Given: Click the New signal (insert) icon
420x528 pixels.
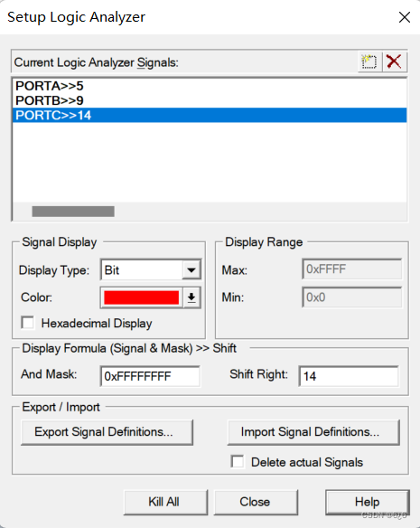Looking at the screenshot, I should pos(369,62).
